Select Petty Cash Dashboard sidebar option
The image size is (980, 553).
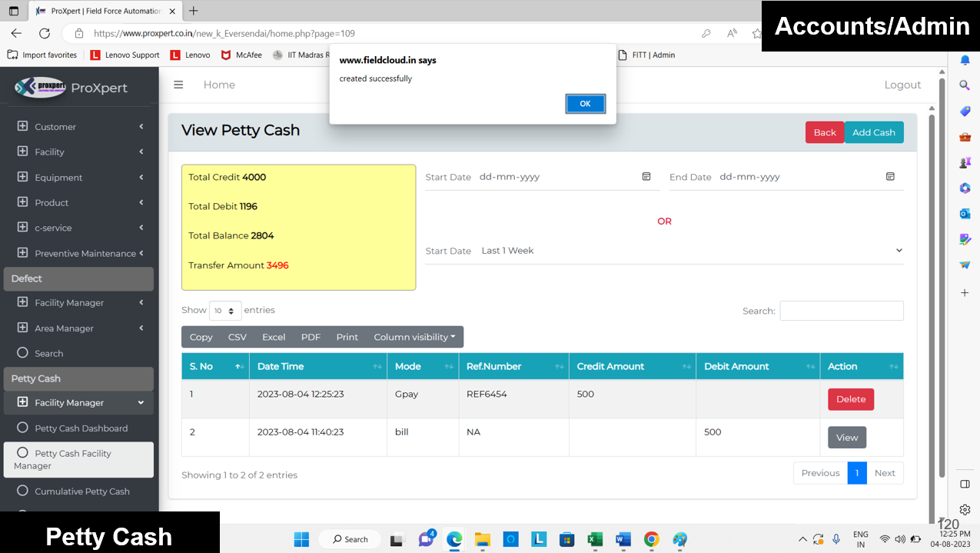pos(81,428)
